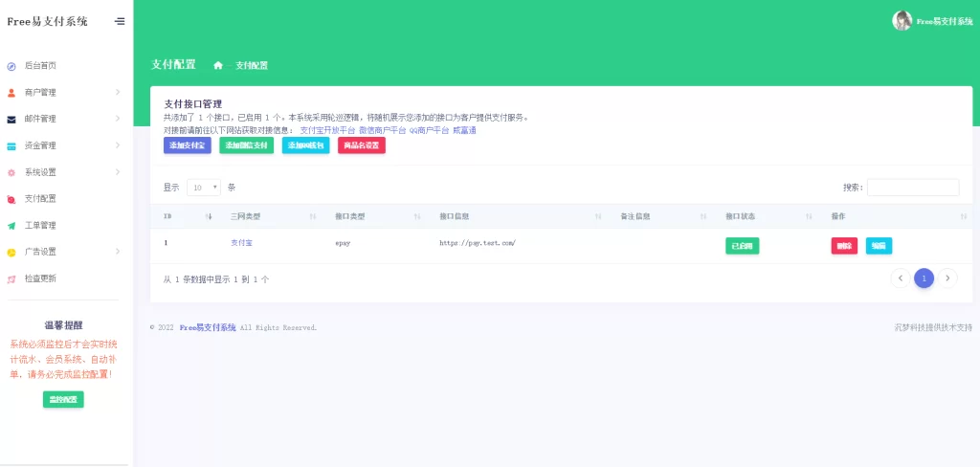Expand 系统设置 submenu chevron

118,172
